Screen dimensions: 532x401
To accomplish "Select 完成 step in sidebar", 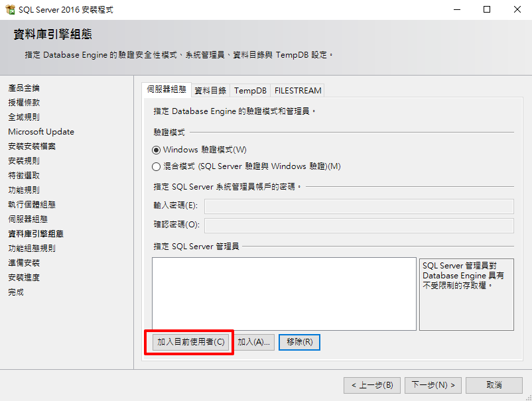I will (16, 292).
